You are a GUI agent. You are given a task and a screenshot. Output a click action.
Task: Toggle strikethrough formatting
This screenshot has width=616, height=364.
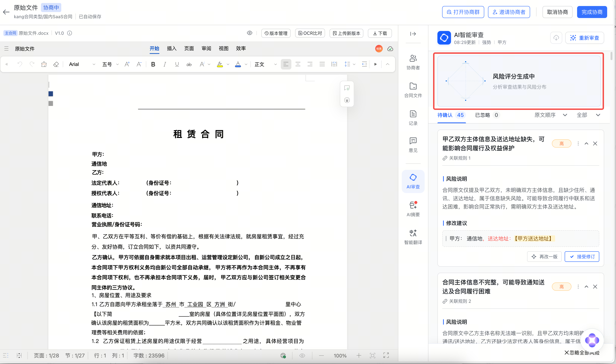(x=189, y=64)
